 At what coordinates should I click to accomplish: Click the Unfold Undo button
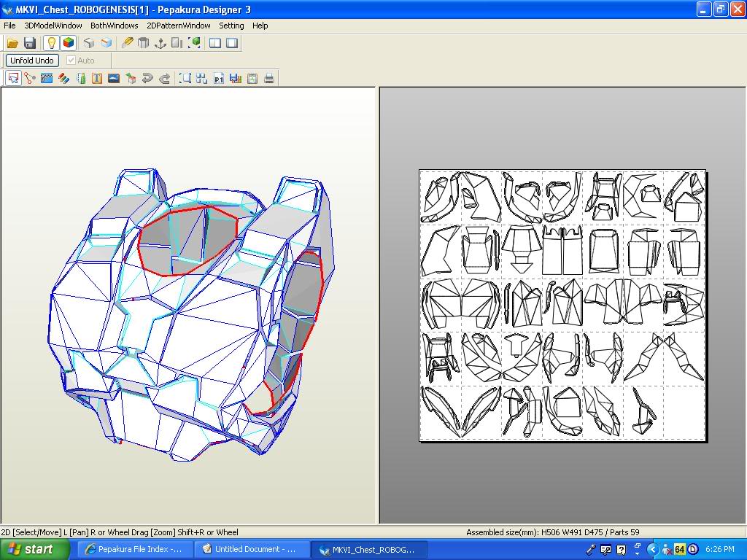pos(32,61)
